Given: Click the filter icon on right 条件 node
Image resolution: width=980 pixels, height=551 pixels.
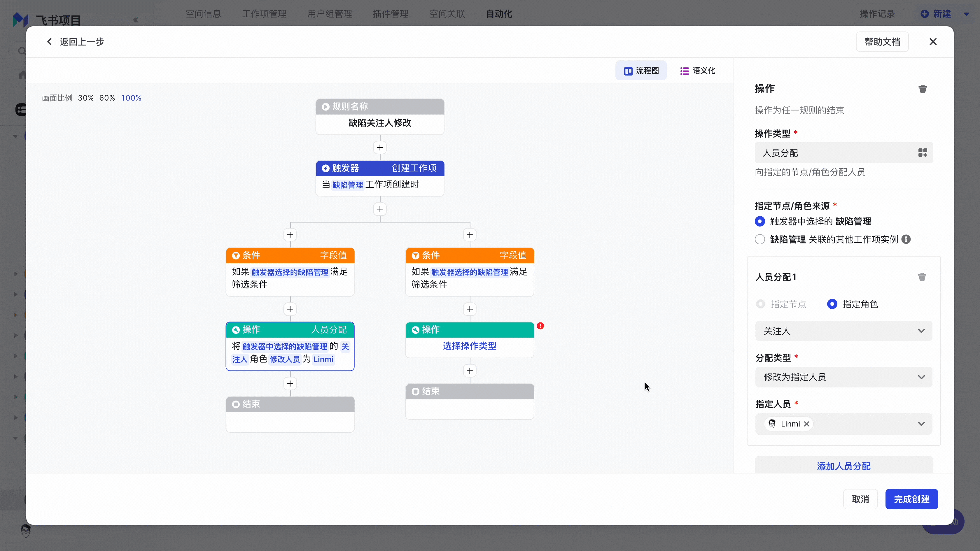Looking at the screenshot, I should point(415,256).
